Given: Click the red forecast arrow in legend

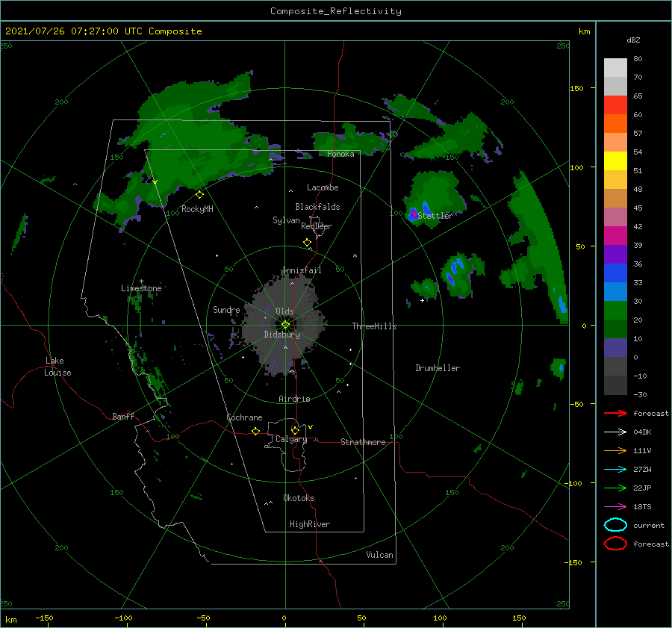Looking at the screenshot, I should [615, 413].
